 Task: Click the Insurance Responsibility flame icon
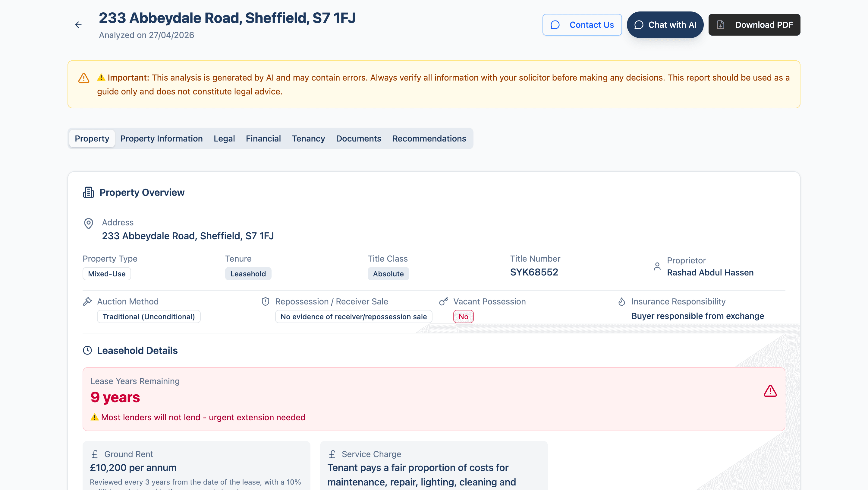(622, 301)
